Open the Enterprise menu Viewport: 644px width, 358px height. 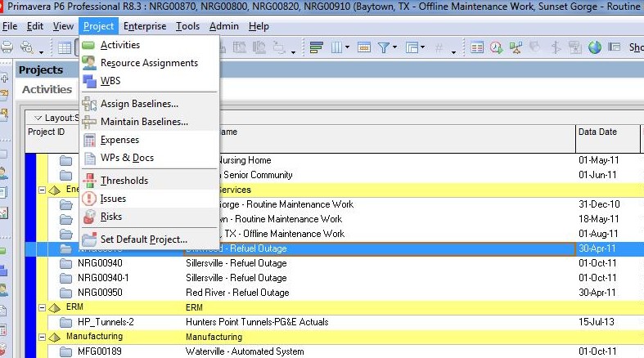[145, 26]
